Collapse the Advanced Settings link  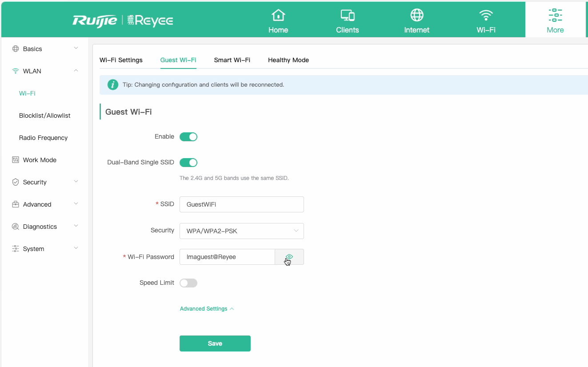tap(207, 309)
